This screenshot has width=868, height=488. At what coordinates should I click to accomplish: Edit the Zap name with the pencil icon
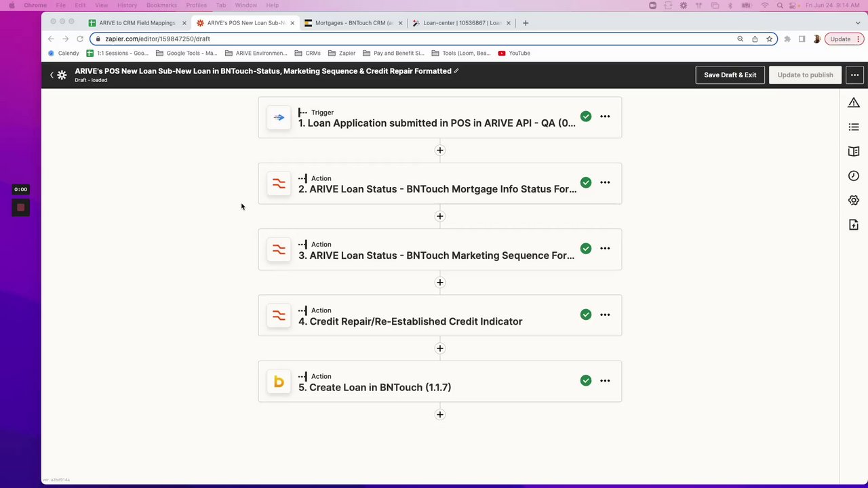456,70
